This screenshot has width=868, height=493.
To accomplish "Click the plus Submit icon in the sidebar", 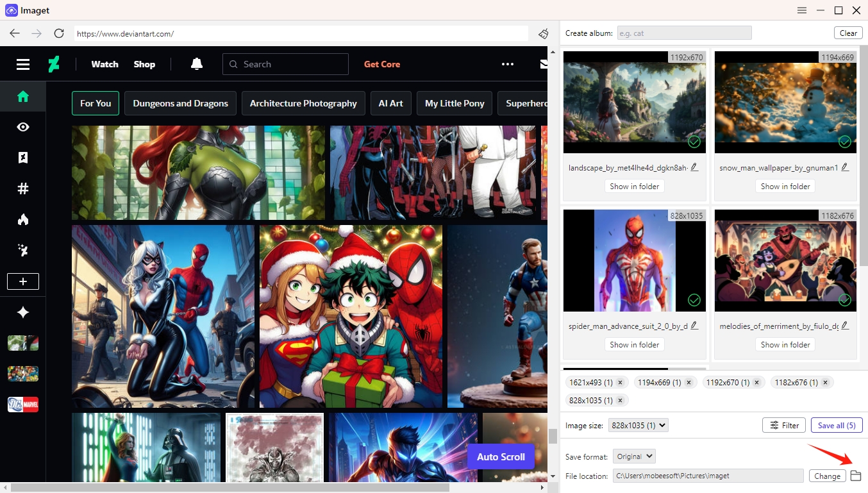I will (22, 281).
